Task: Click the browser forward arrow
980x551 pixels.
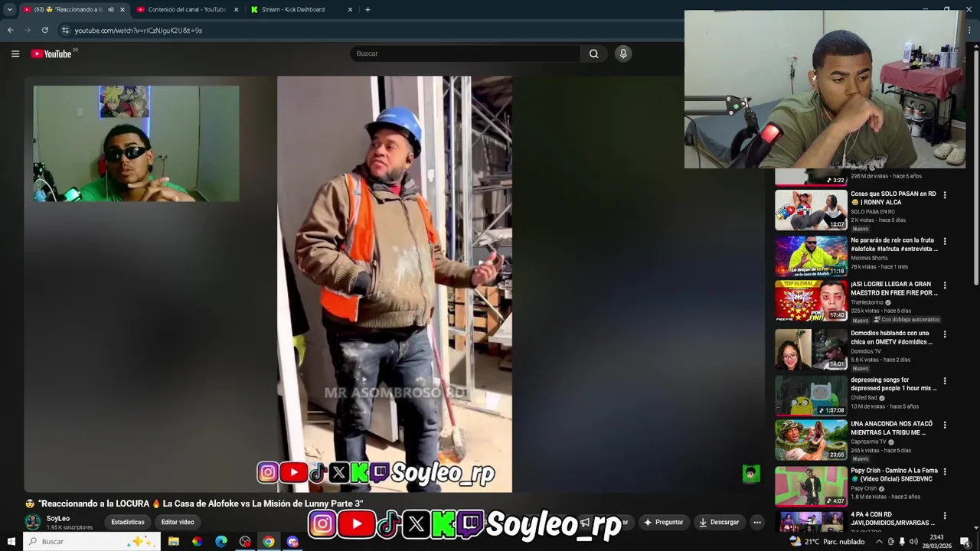Action: (28, 30)
